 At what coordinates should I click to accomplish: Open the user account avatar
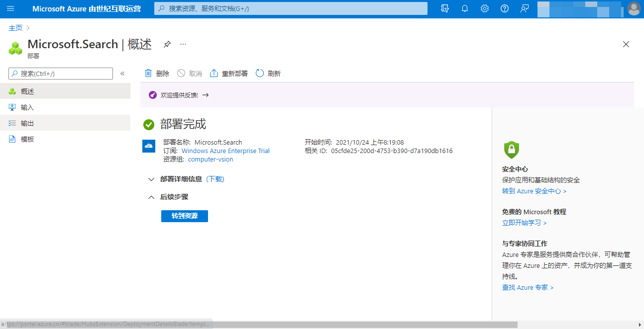pos(634,8)
